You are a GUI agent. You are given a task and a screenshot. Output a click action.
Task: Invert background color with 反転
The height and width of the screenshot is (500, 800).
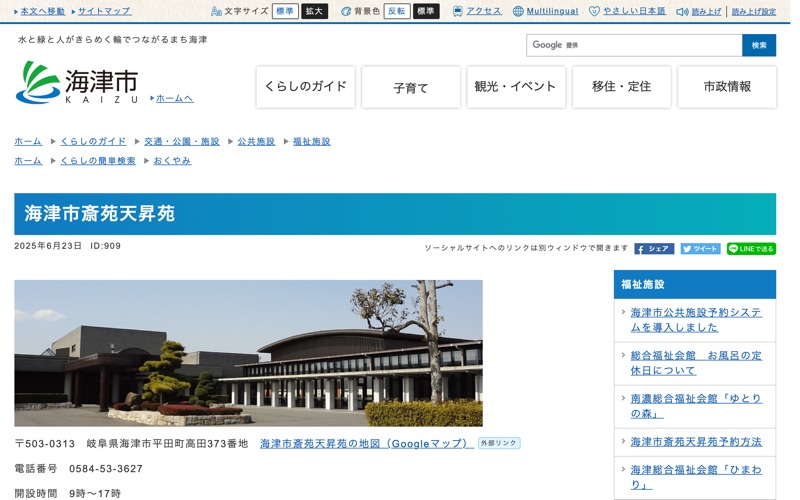point(397,11)
